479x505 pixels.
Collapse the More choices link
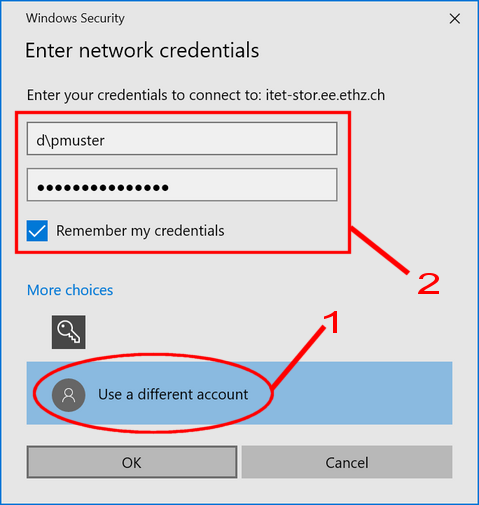(70, 290)
